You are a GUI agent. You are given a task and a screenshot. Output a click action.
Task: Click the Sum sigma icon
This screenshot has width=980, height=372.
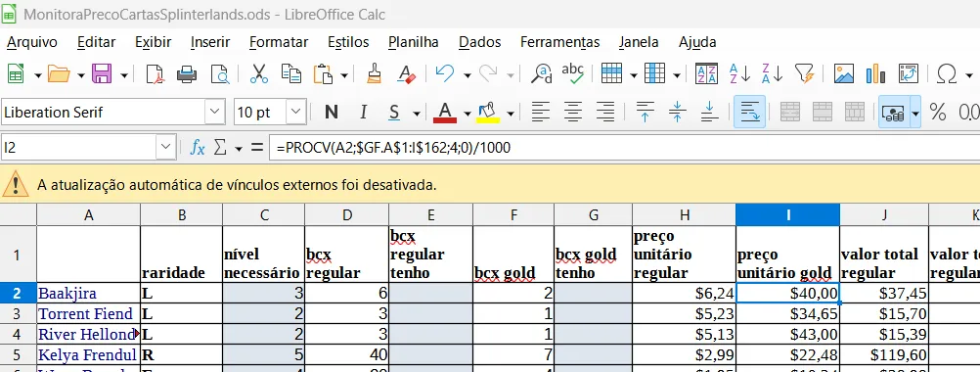pyautogui.click(x=219, y=148)
